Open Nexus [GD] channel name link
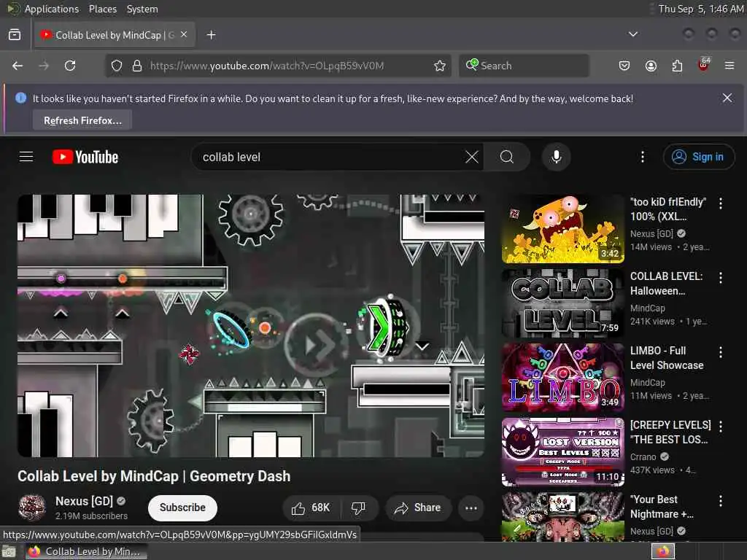This screenshot has width=747, height=560. pyautogui.click(x=85, y=502)
